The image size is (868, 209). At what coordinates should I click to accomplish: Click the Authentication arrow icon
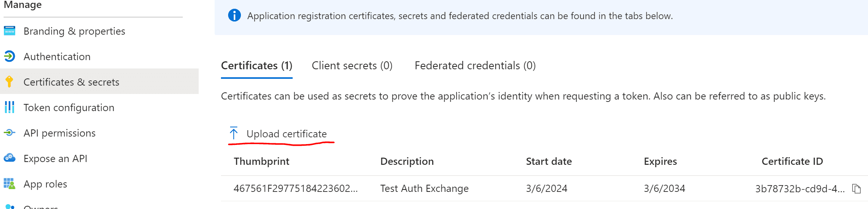click(10, 57)
